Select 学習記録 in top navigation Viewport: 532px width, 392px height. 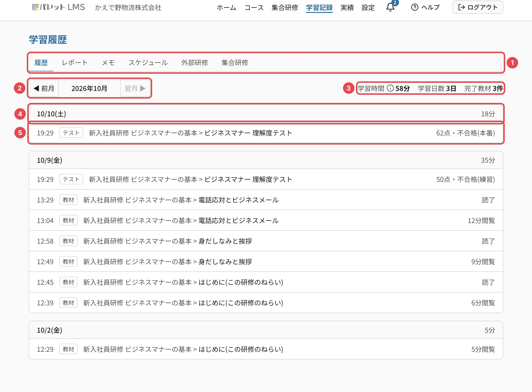pos(319,8)
